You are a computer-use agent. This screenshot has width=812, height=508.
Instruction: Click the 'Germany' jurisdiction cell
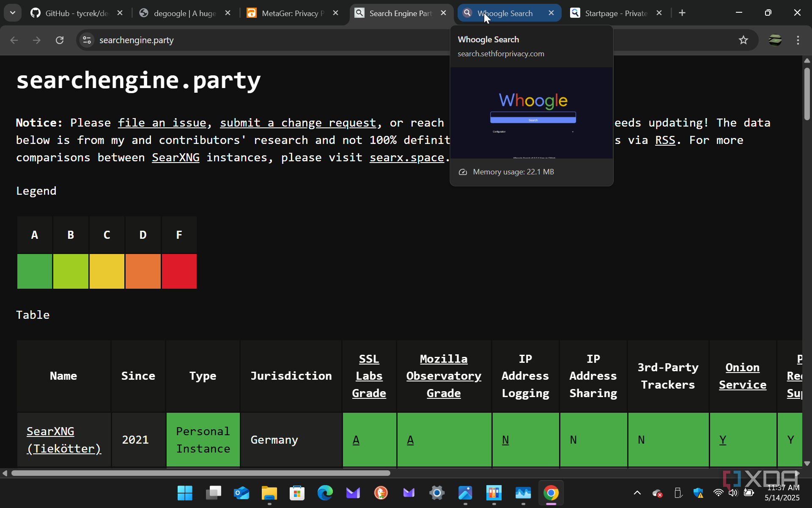click(291, 440)
